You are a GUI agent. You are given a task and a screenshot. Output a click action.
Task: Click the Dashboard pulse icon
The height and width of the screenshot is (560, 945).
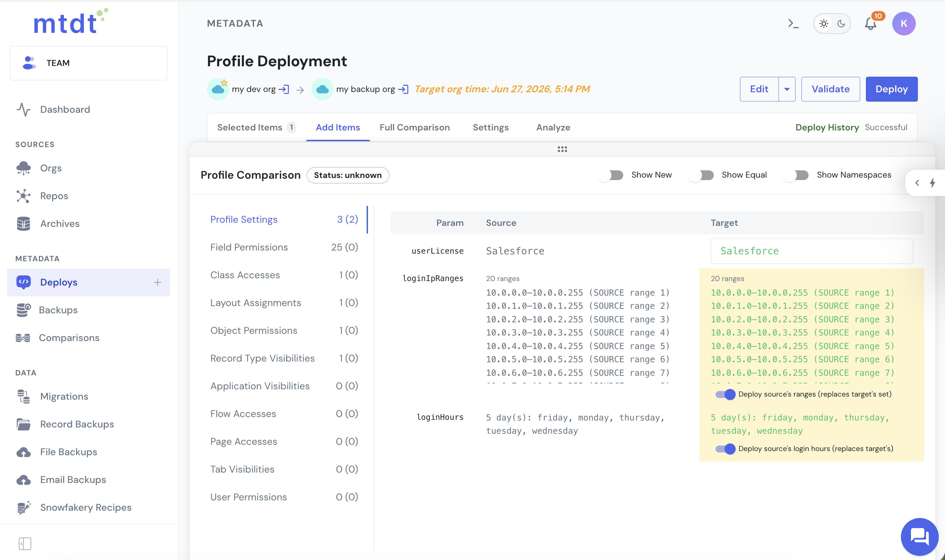click(x=23, y=109)
